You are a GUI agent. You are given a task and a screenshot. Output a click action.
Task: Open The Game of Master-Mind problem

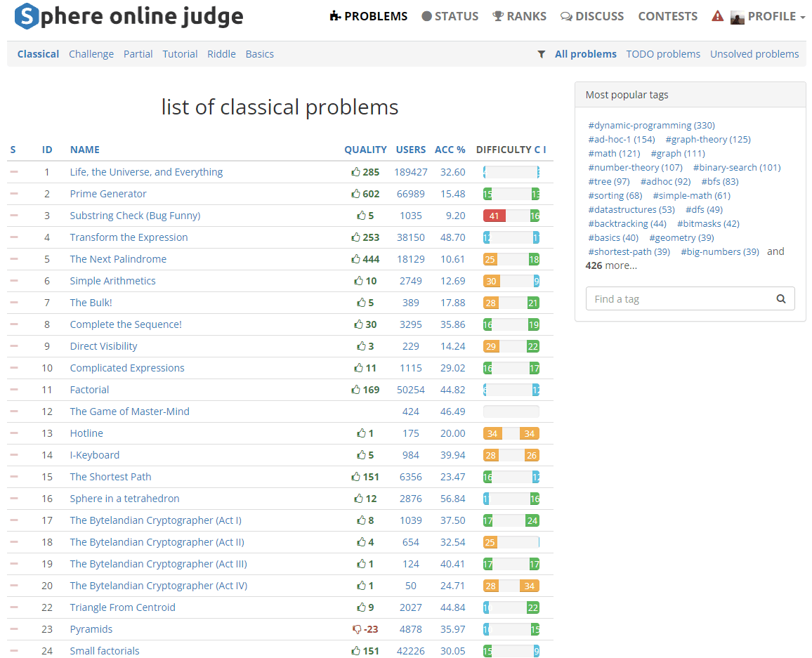(x=129, y=411)
